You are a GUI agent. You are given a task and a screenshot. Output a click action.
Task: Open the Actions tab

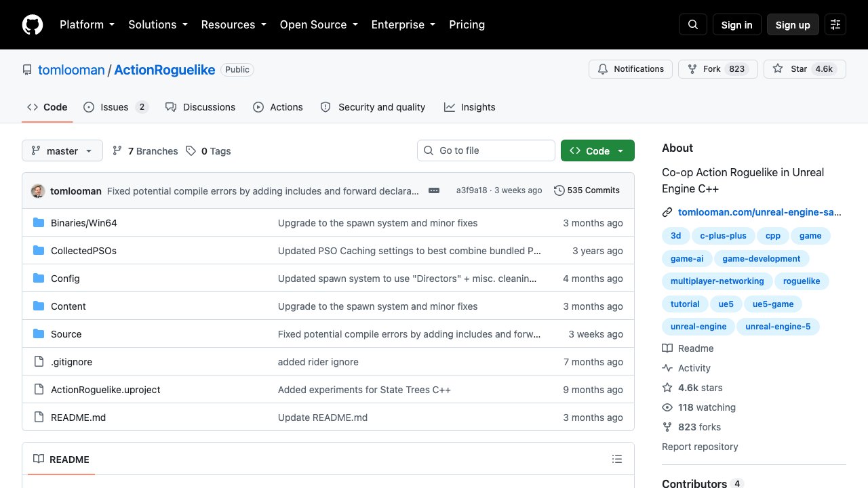click(x=278, y=107)
